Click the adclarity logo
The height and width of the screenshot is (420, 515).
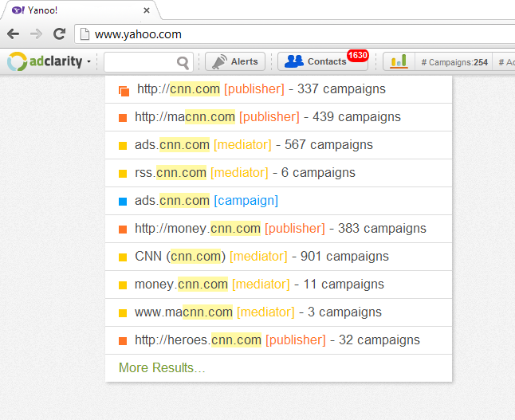click(x=45, y=61)
